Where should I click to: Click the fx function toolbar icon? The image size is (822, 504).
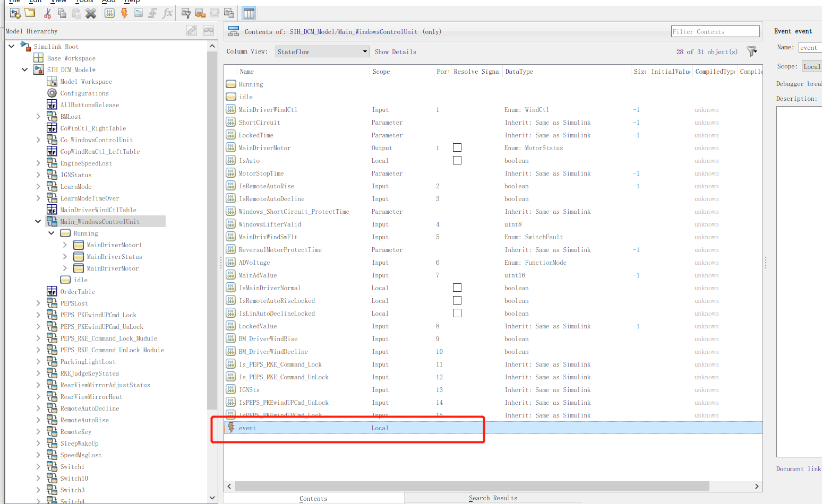(167, 13)
